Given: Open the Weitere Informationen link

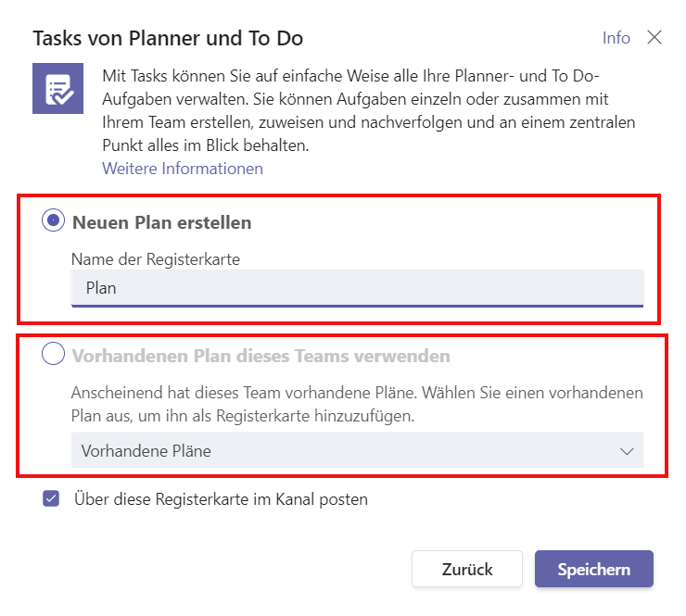Looking at the screenshot, I should pos(183,169).
